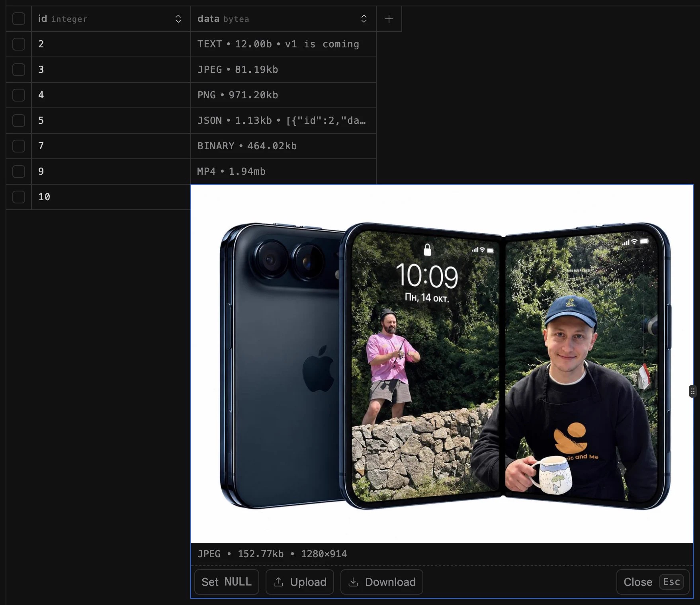The height and width of the screenshot is (605, 700).
Task: Select the id integer column header
Action: pyautogui.click(x=111, y=19)
